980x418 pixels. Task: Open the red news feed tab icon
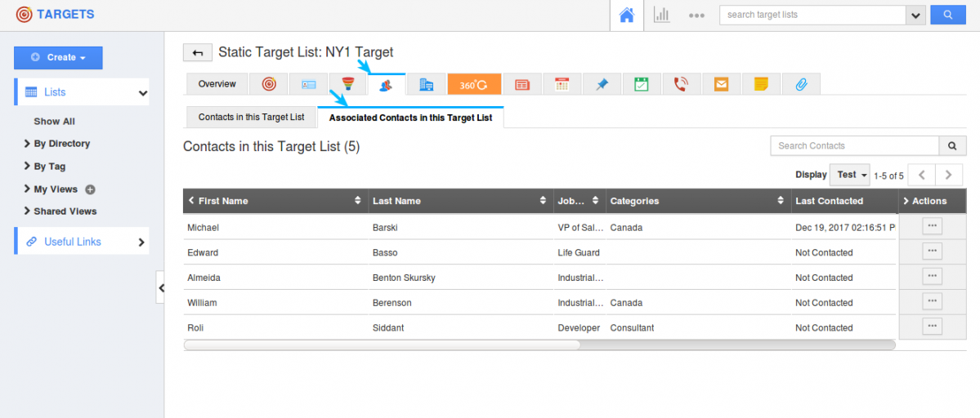point(522,84)
